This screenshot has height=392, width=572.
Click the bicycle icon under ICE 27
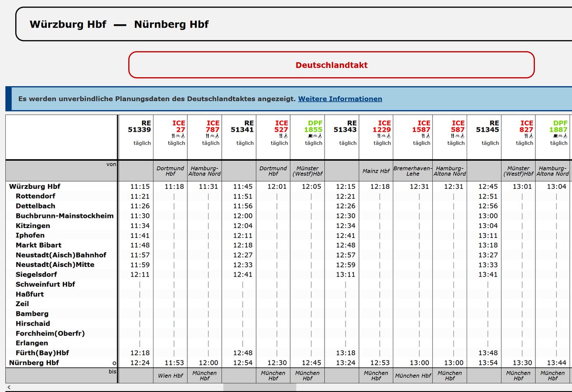point(178,136)
